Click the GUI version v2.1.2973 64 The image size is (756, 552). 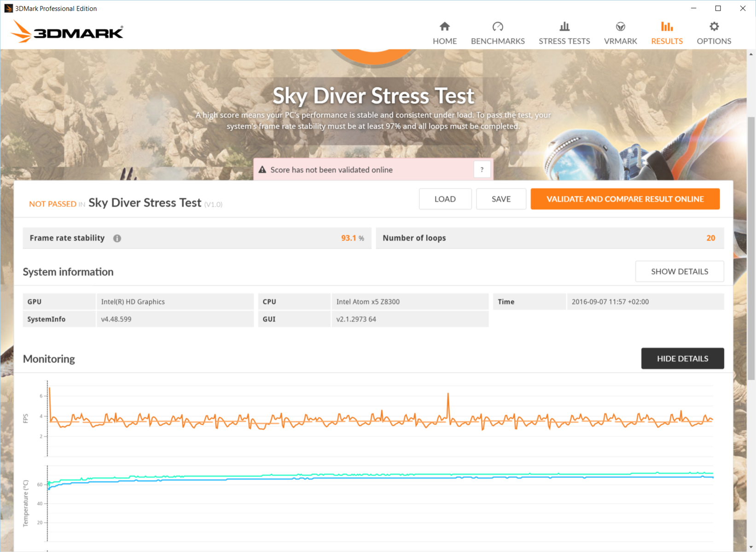356,319
